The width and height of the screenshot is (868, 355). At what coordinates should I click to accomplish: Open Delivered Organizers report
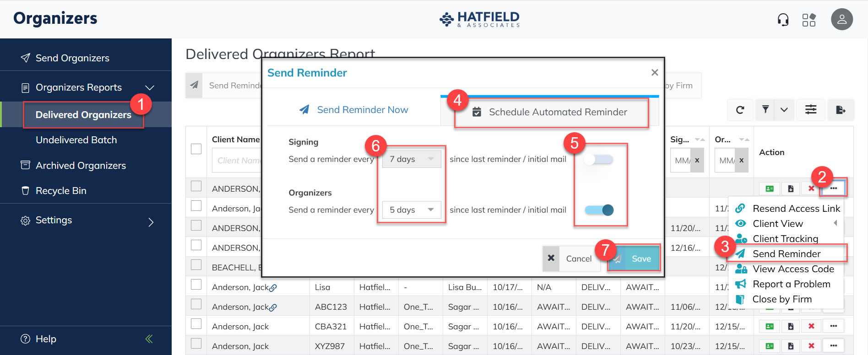[x=84, y=114]
